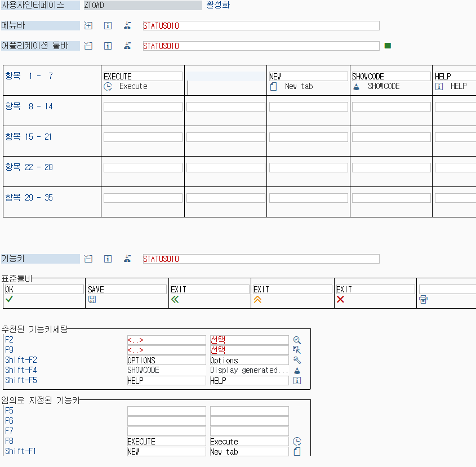Click the wrench icon in Shift-F2 row
Viewport: 476px width, 467px height.
pos(297,361)
